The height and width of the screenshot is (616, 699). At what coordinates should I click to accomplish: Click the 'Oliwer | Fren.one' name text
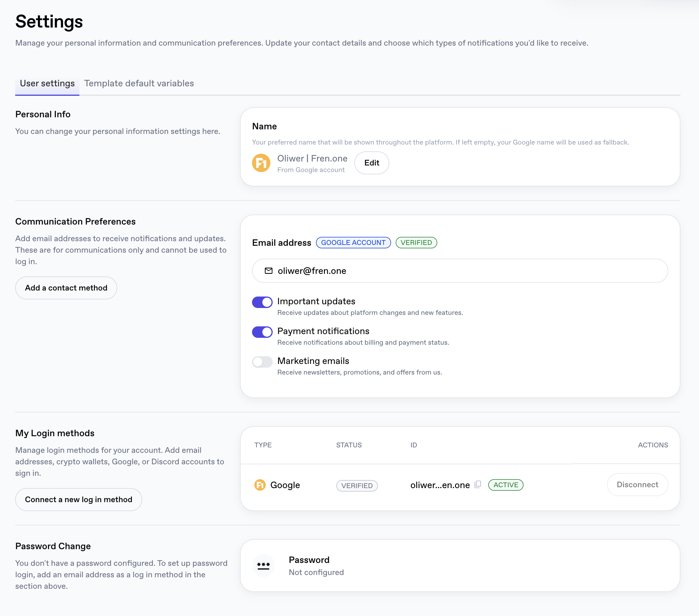click(312, 158)
